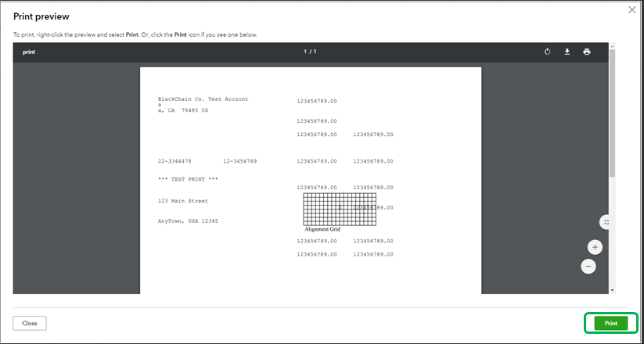Click the Close button

pos(30,323)
